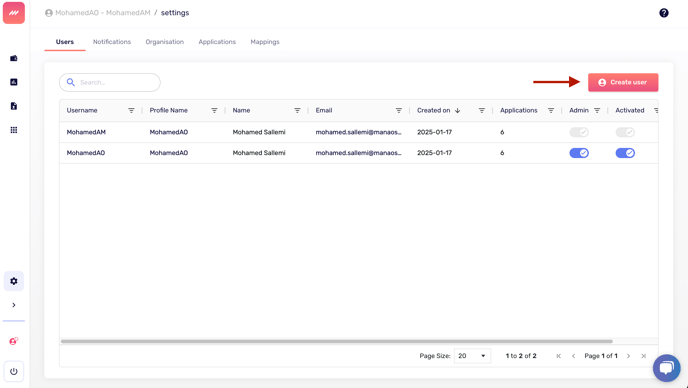Click the profile avatar in breadcrumb
The image size is (688, 388).
coord(49,13)
